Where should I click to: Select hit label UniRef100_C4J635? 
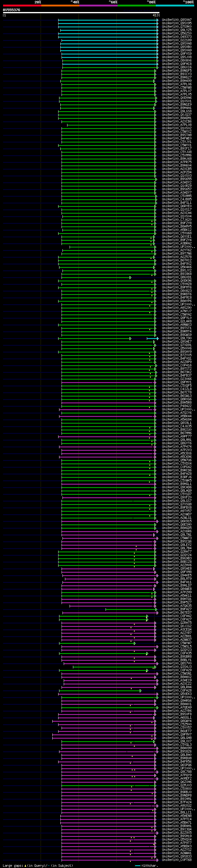177,426
